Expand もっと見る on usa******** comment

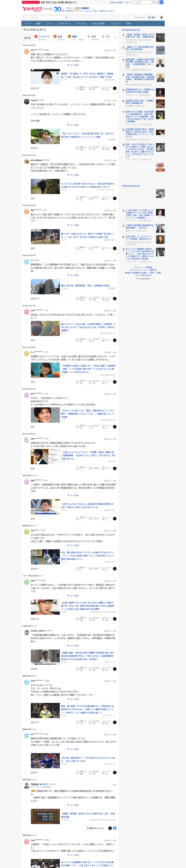point(73,65)
